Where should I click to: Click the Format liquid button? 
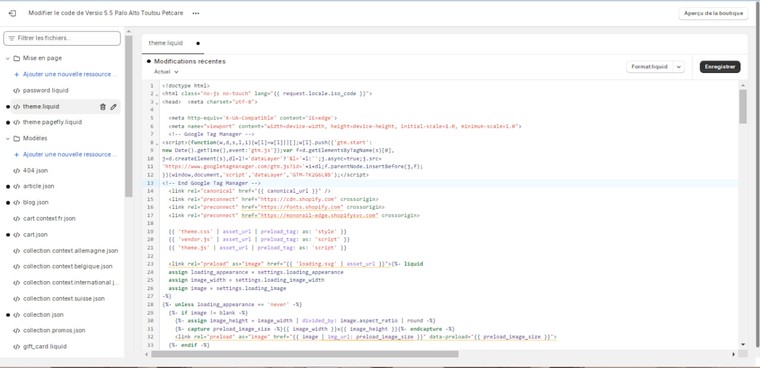pyautogui.click(x=649, y=67)
